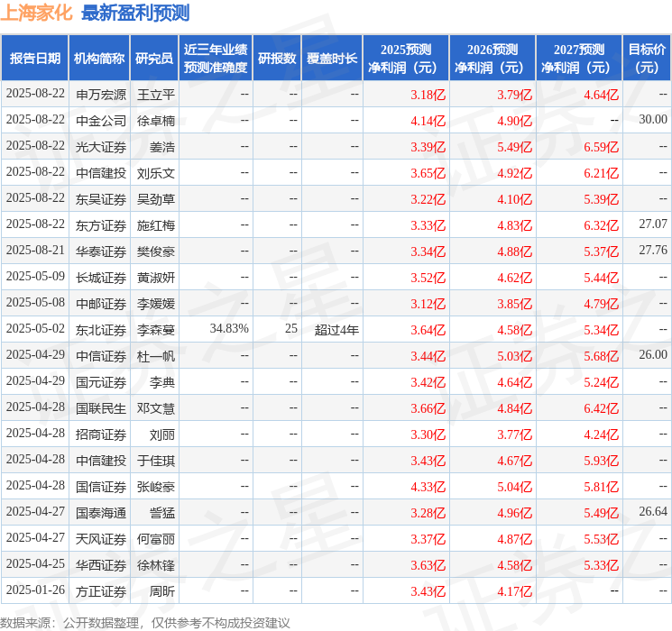Click 招商证券 2027 profit 4.24亿
Image resolution: width=672 pixels, height=631 pixels.
[601, 434]
